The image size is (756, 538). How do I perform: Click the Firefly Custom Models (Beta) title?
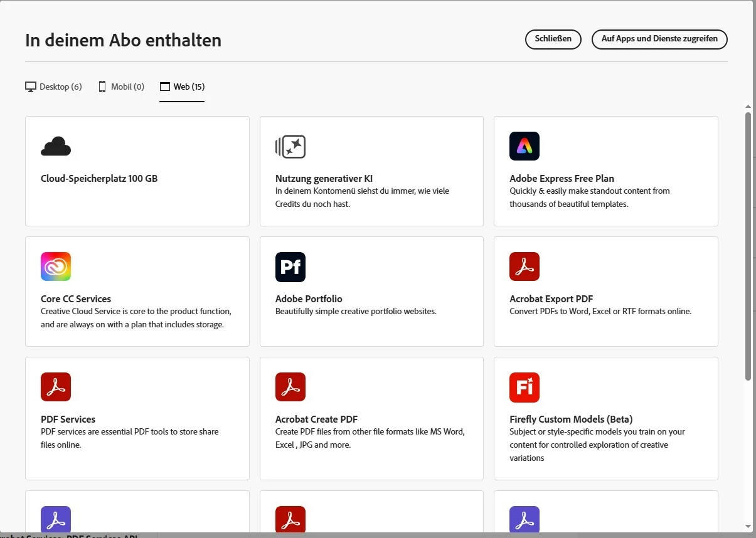[x=571, y=419]
